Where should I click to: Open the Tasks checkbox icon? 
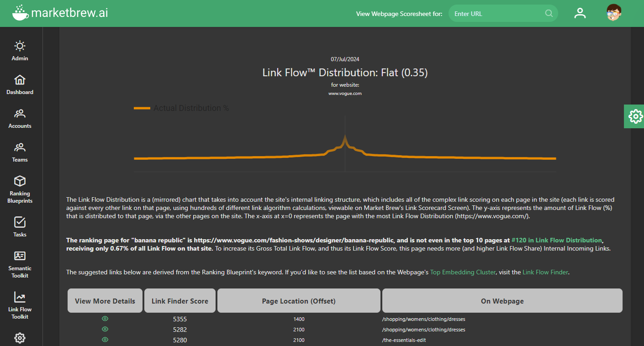tap(20, 222)
